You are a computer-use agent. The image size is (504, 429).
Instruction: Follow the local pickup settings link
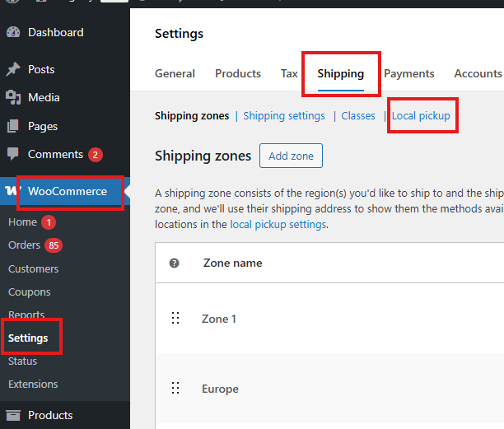click(x=278, y=224)
